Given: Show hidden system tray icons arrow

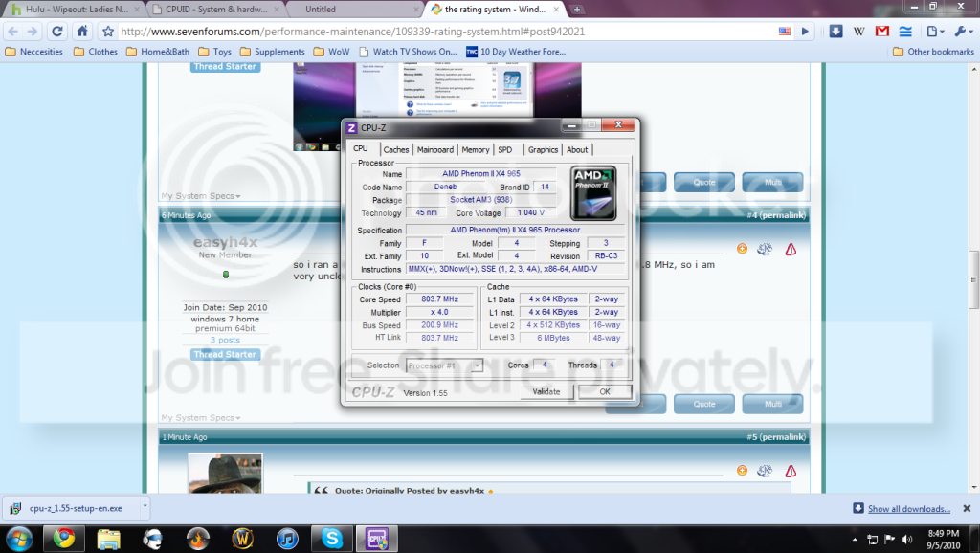Looking at the screenshot, I should pyautogui.click(x=855, y=539).
